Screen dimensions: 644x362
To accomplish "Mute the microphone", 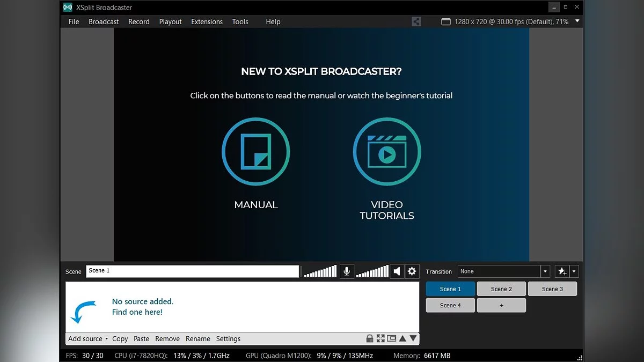I will [x=347, y=271].
